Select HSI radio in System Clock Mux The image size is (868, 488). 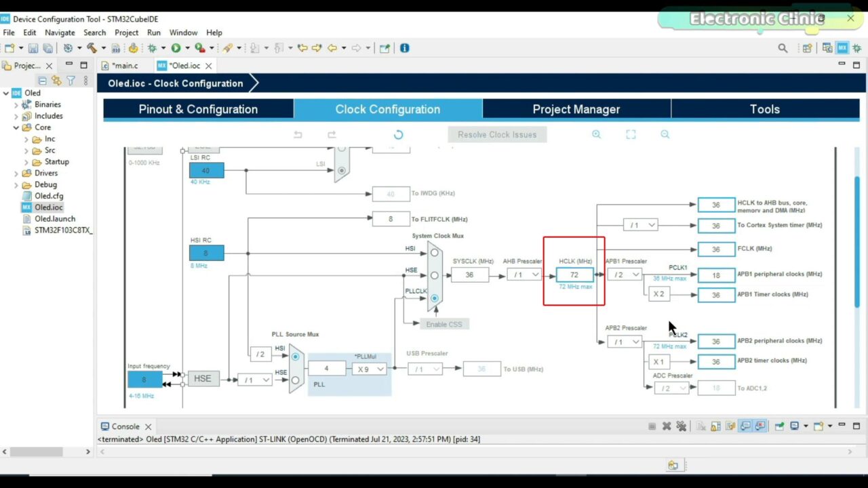tap(434, 252)
